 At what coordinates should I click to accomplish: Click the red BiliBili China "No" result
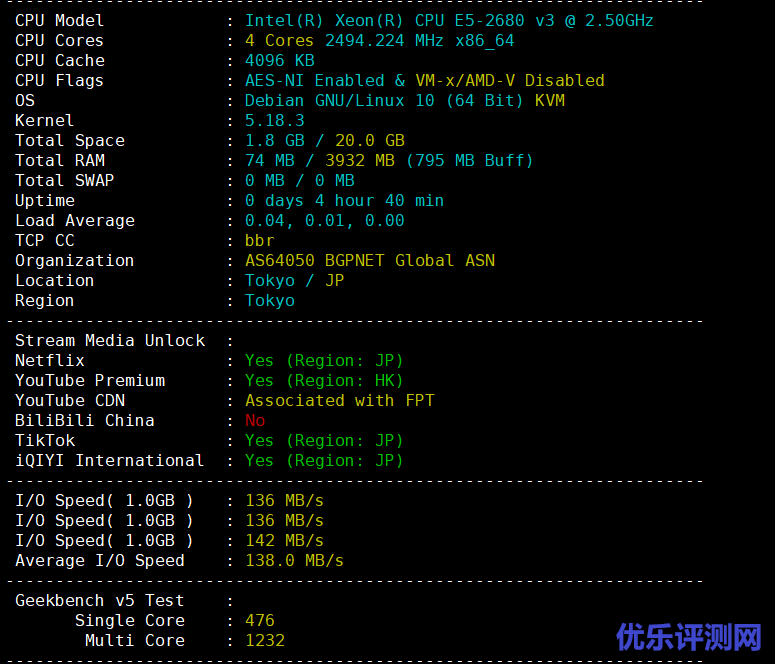(x=255, y=420)
